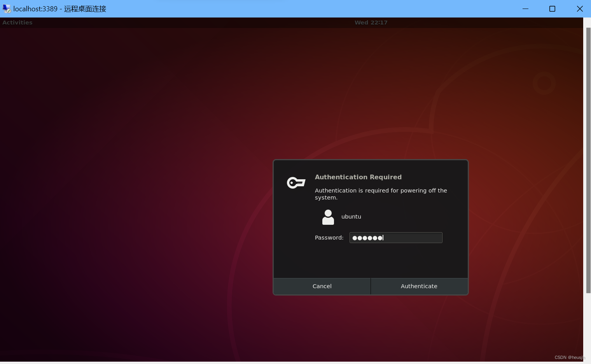Click the Password: label
Screen dimensions: 591x364
click(x=329, y=238)
